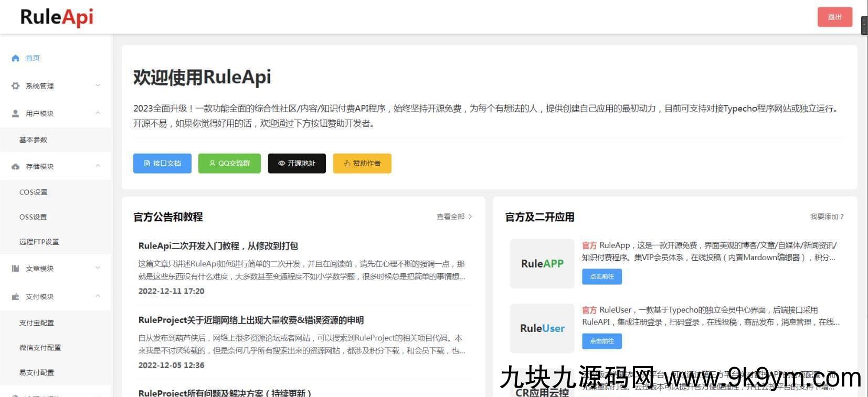This screenshot has height=397, width=868.
Task: Click the 支付模块 wallet icon
Action: [x=15, y=297]
